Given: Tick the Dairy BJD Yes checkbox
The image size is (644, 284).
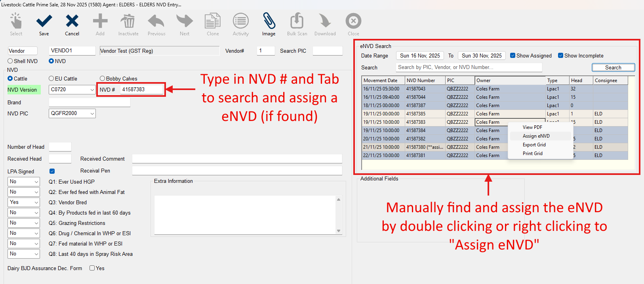Looking at the screenshot, I should coord(92,268).
